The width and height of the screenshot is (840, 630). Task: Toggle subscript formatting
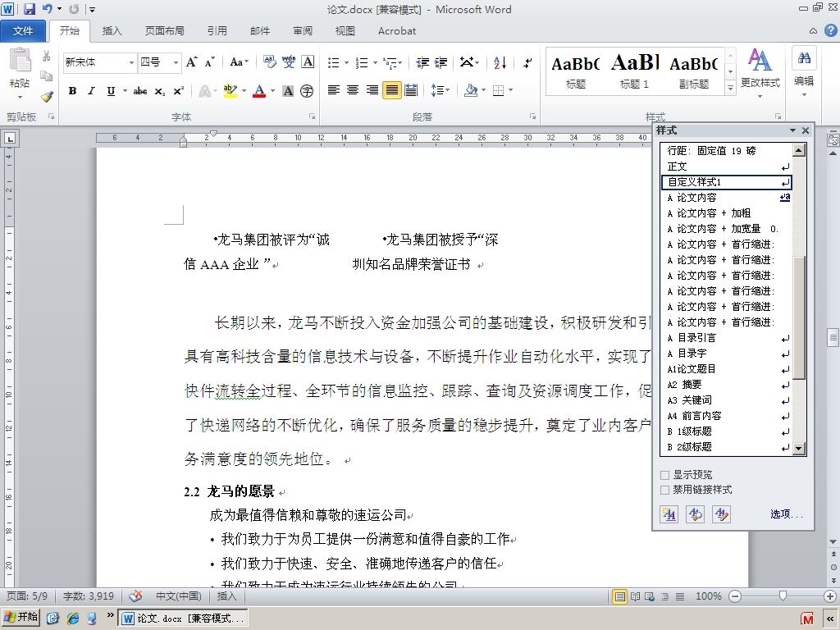(x=160, y=91)
